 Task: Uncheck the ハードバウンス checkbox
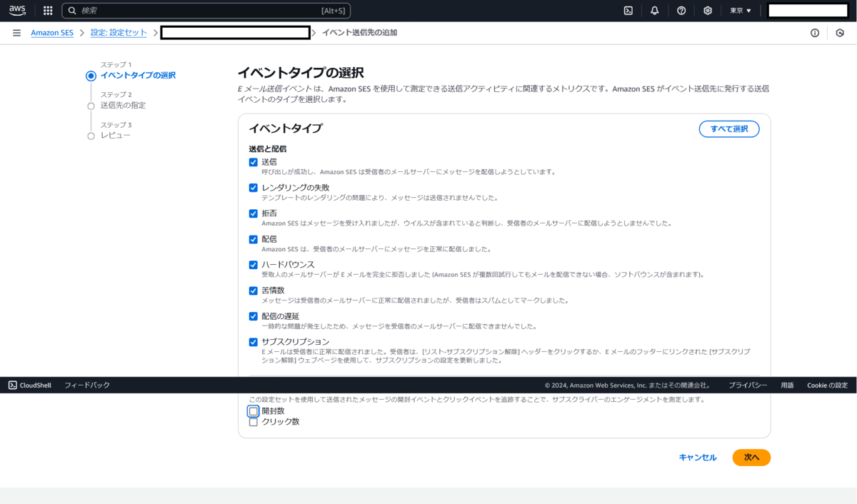click(x=254, y=265)
